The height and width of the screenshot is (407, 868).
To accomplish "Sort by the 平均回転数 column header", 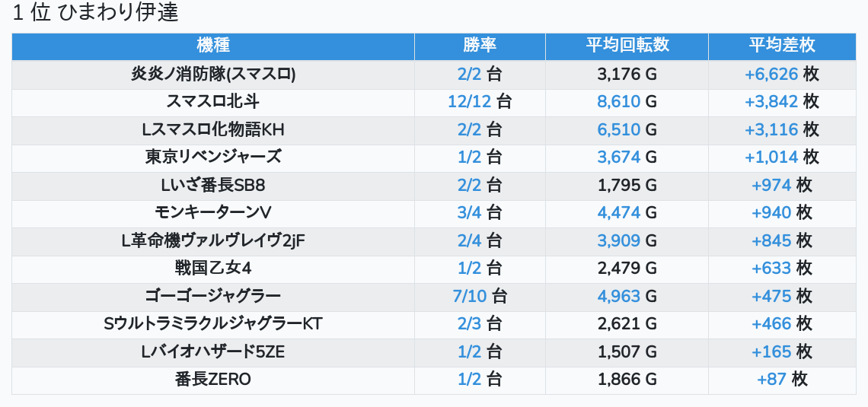I will click(x=627, y=45).
